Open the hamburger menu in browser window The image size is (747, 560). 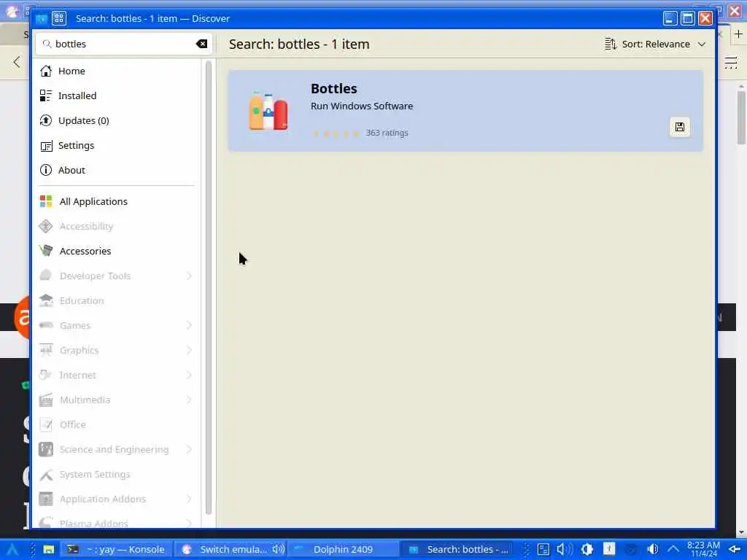[731, 63]
